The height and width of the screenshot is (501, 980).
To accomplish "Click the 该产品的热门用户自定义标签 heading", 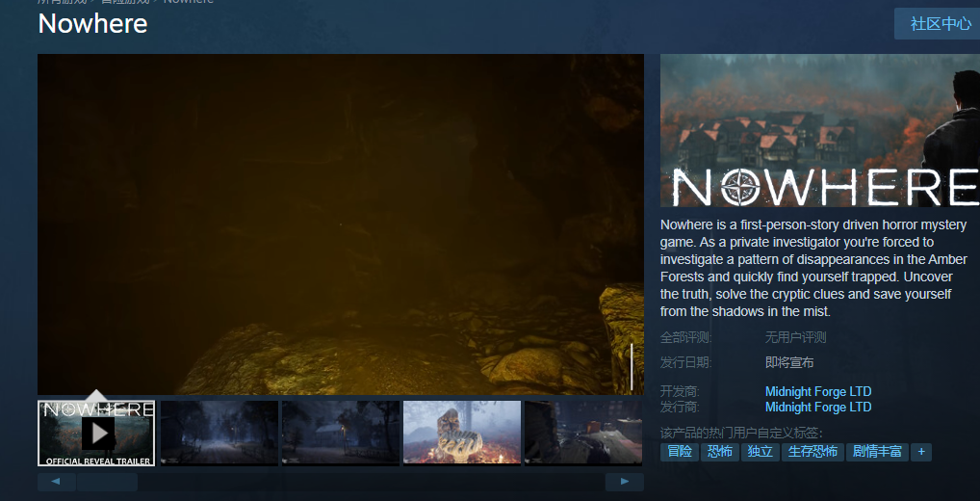I will tap(741, 433).
